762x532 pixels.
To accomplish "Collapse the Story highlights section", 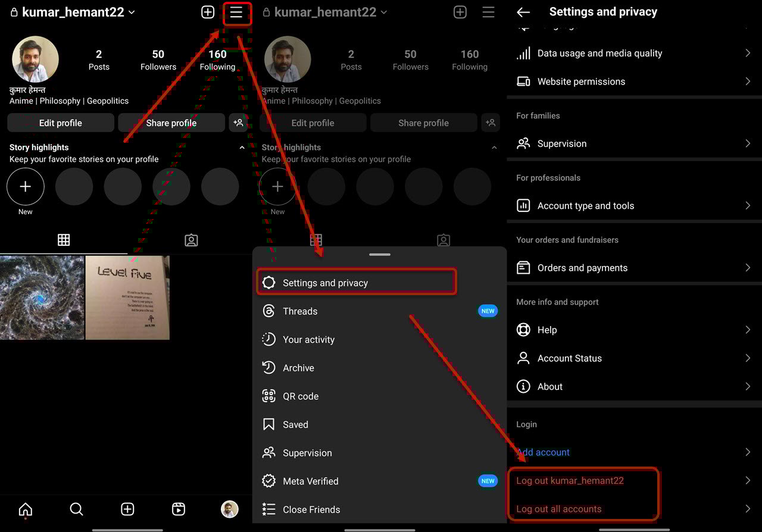I will point(242,147).
